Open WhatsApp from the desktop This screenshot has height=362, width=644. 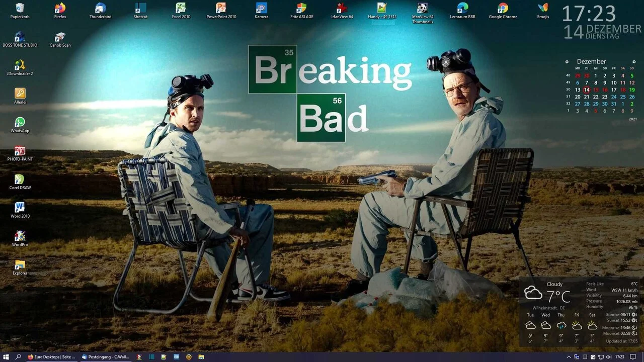pos(20,122)
